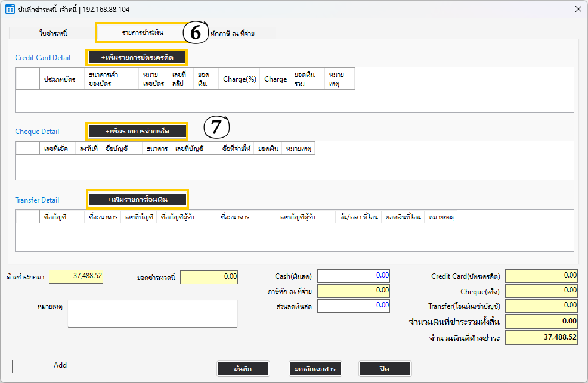The width and height of the screenshot is (588, 383).
Task: Click ประเภทบัตร column header in credit card table
Action: (x=60, y=79)
